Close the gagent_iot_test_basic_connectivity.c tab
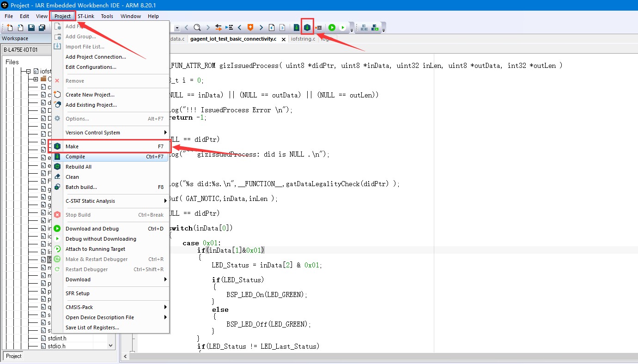 click(282, 39)
